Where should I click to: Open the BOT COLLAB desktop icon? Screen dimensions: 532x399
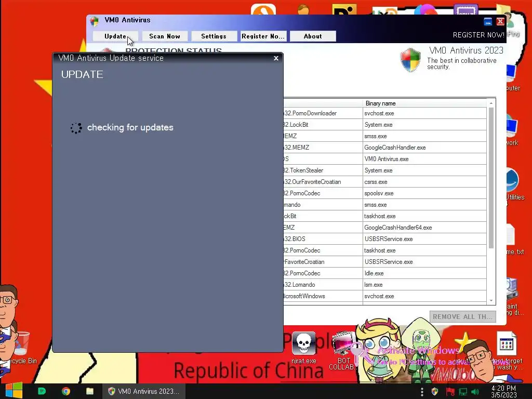pos(343,351)
